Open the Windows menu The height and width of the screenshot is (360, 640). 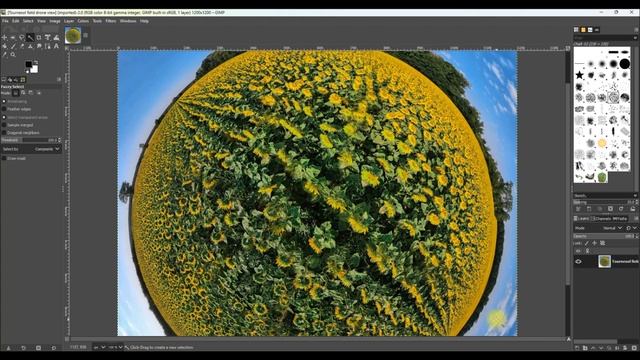tap(128, 21)
